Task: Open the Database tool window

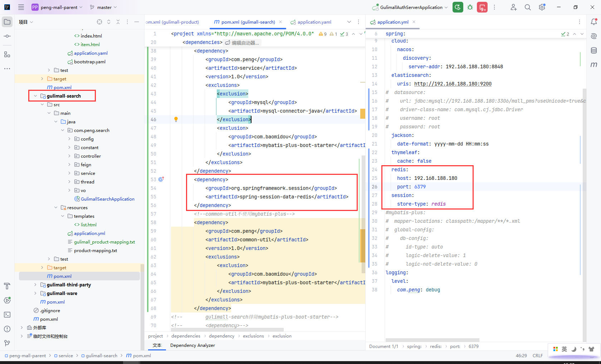Action: point(594,50)
